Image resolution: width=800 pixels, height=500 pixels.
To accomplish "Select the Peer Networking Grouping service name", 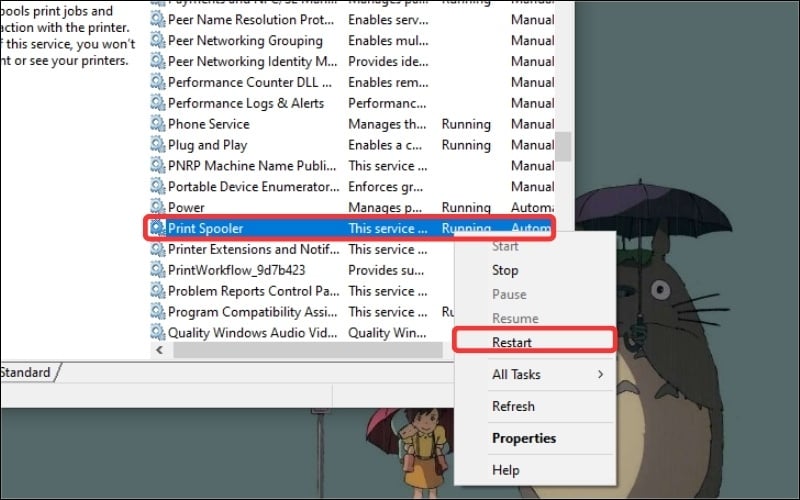I will (x=245, y=40).
